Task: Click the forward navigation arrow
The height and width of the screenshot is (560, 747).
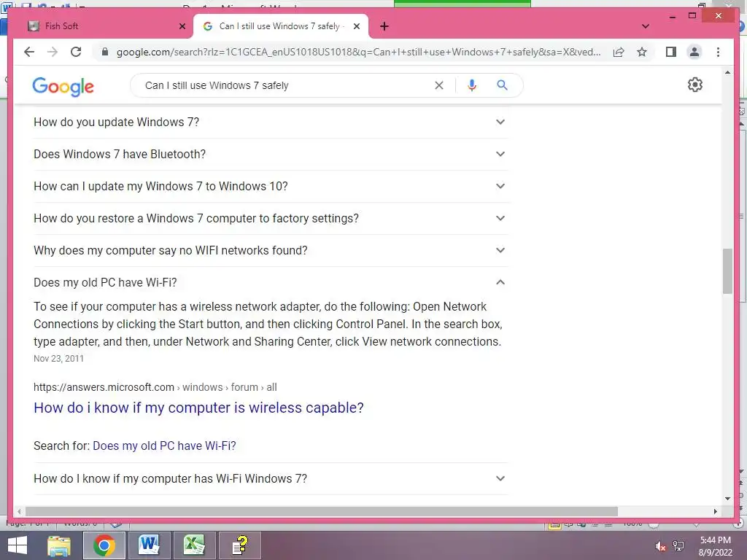Action: (53, 52)
